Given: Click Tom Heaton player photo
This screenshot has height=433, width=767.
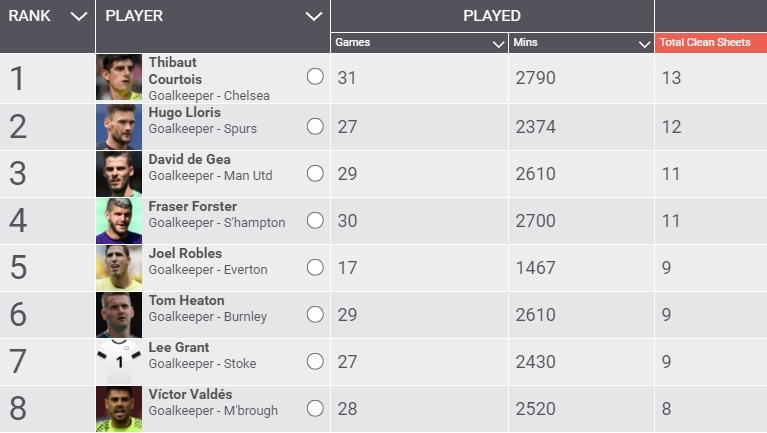Looking at the screenshot, I should (119, 315).
